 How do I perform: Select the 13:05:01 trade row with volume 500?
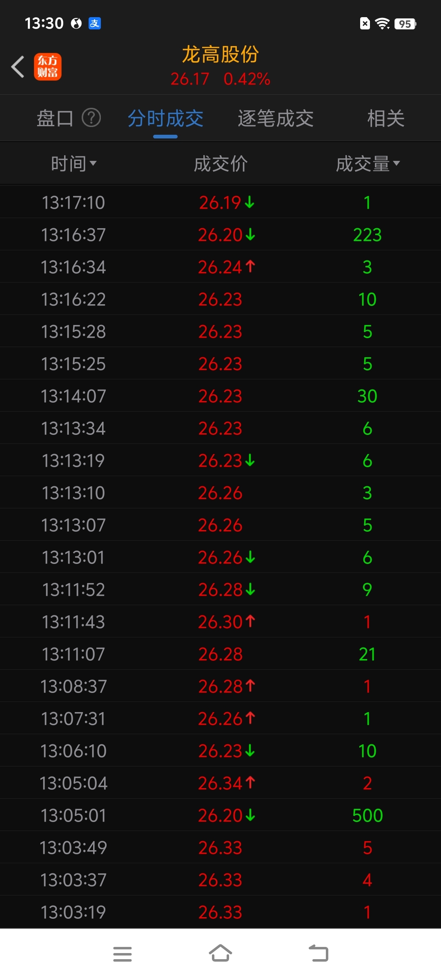[220, 815]
